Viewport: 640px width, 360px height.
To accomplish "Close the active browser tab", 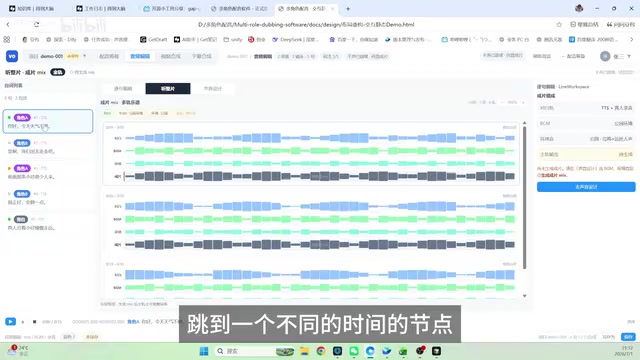I will tap(333, 9).
